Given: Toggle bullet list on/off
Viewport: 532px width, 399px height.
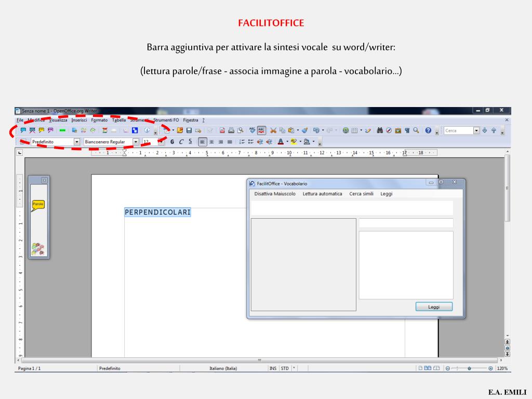Looking at the screenshot, I should pyautogui.click(x=251, y=142).
